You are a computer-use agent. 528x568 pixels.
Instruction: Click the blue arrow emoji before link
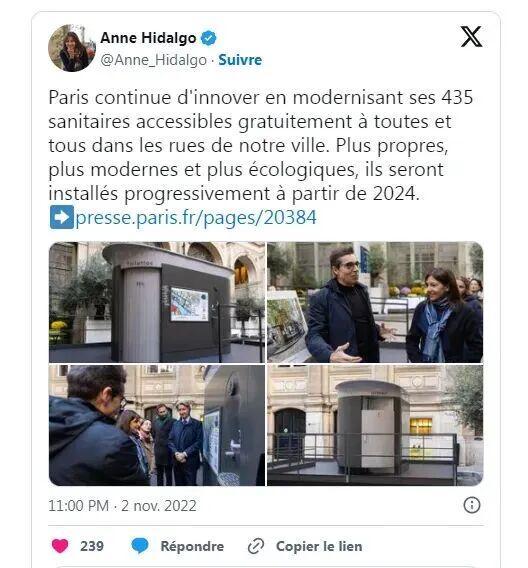62,217
